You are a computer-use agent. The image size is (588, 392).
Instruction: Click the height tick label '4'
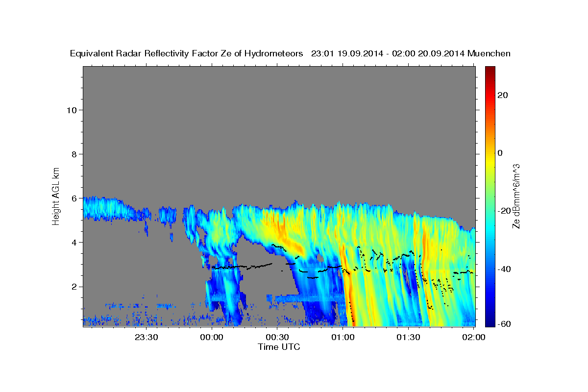[74, 242]
